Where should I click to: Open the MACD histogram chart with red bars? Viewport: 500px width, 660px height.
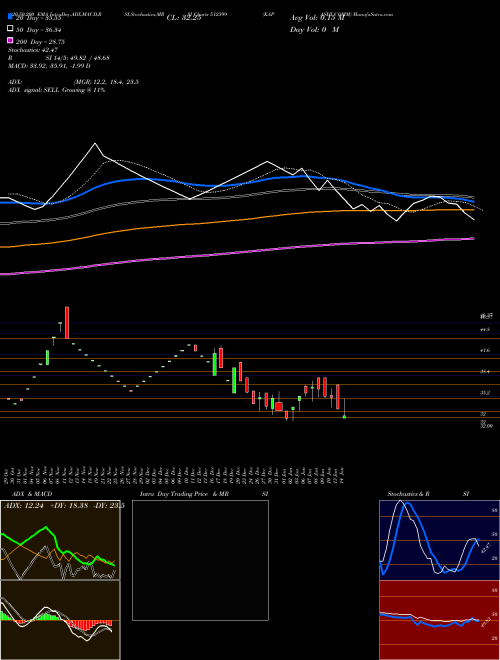point(60,620)
